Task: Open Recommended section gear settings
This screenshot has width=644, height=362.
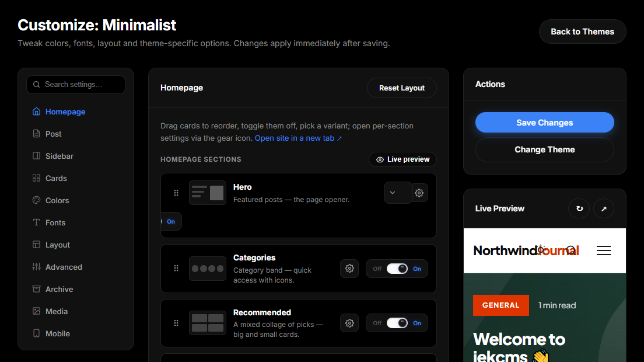Action: pos(349,323)
